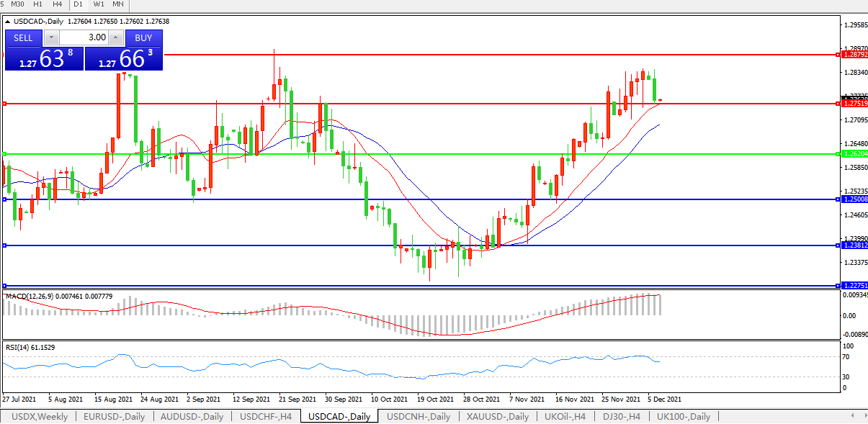Decrease trade volume with down arrow

point(52,37)
